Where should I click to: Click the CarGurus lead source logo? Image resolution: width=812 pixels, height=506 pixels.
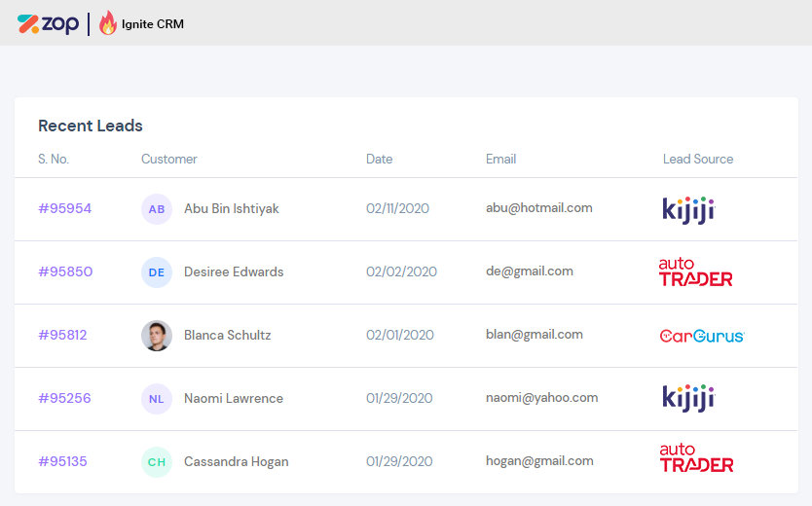702,336
